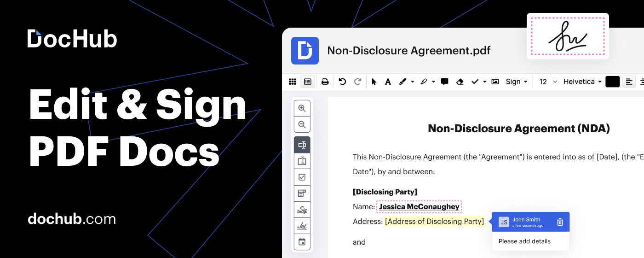
Task: Click the highlighted Address of Disclosing Party text
Action: (x=435, y=222)
